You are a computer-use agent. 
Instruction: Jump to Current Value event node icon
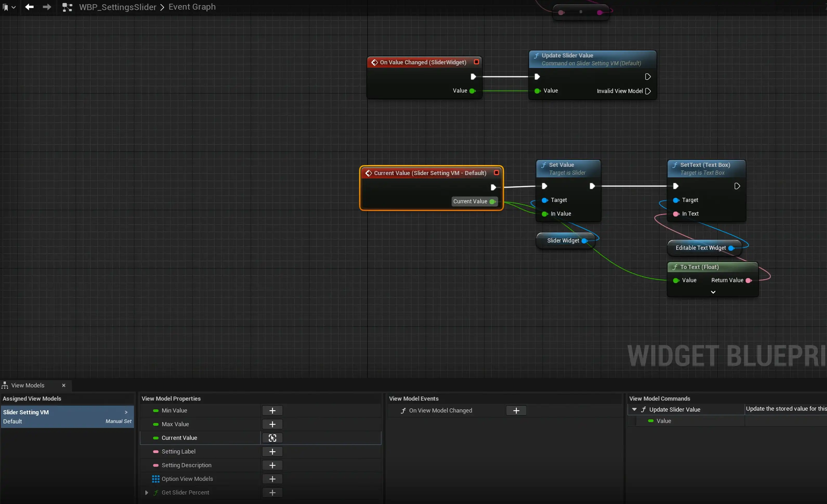click(x=272, y=438)
